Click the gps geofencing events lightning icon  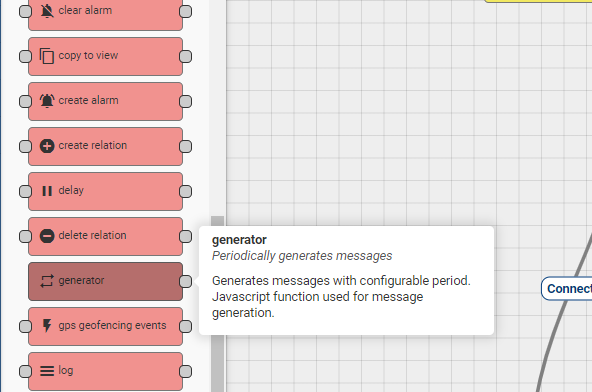[x=47, y=326]
